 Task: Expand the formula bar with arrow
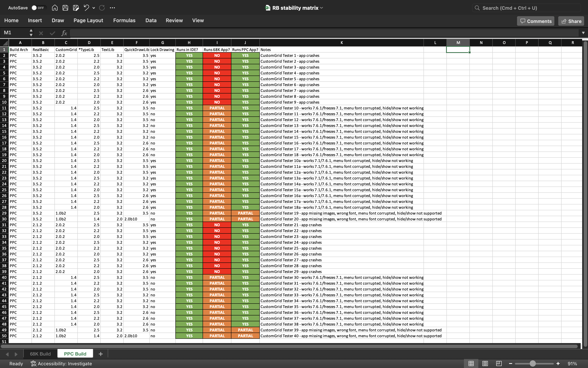point(583,33)
